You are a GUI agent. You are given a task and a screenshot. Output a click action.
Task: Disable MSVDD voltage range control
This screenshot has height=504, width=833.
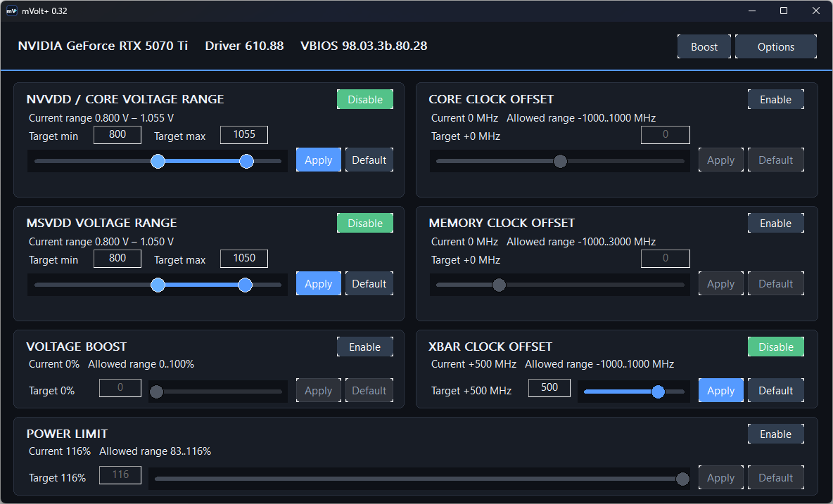tap(365, 223)
